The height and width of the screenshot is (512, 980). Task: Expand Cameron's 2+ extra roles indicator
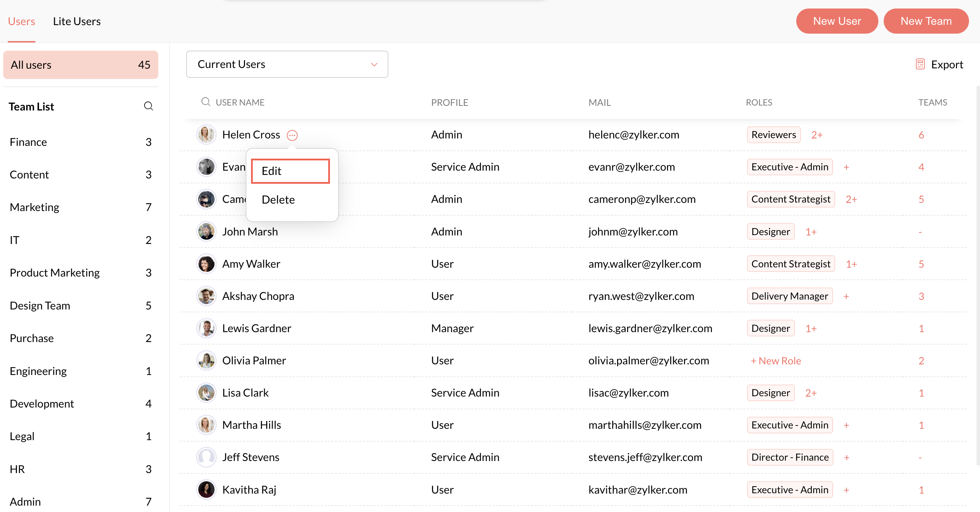pyautogui.click(x=851, y=199)
